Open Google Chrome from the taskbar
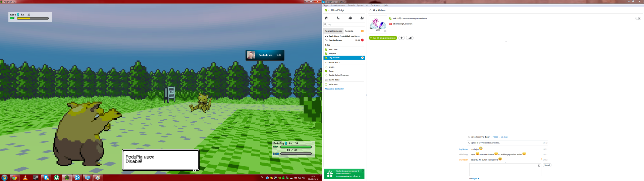 [14, 178]
